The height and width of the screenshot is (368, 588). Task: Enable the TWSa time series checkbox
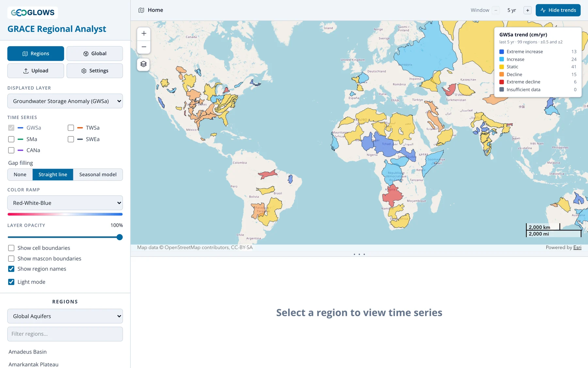click(x=71, y=128)
